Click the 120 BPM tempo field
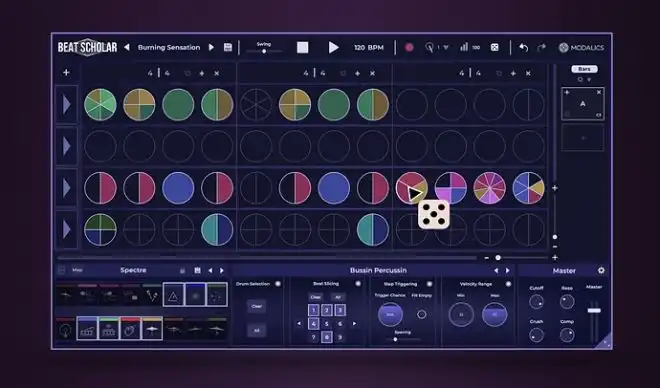660x388 pixels. coord(369,48)
